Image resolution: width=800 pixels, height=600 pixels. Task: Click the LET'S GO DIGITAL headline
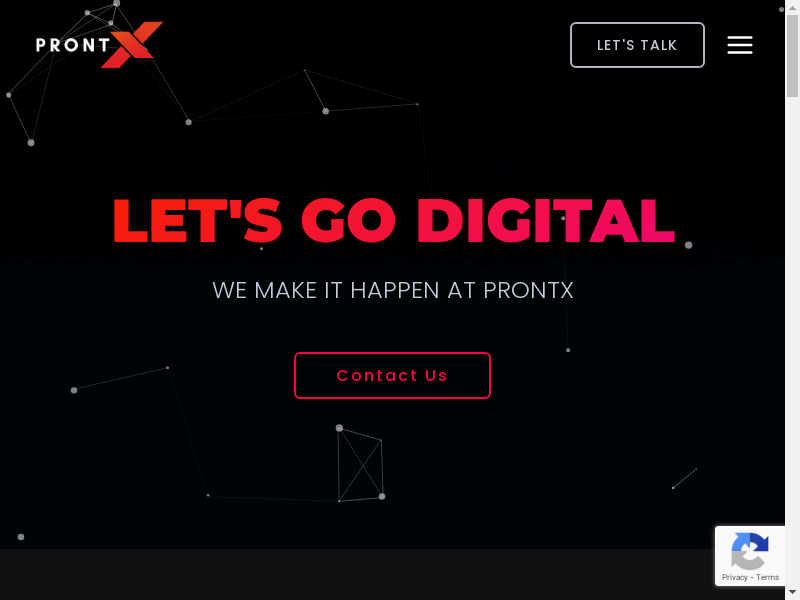pyautogui.click(x=394, y=220)
